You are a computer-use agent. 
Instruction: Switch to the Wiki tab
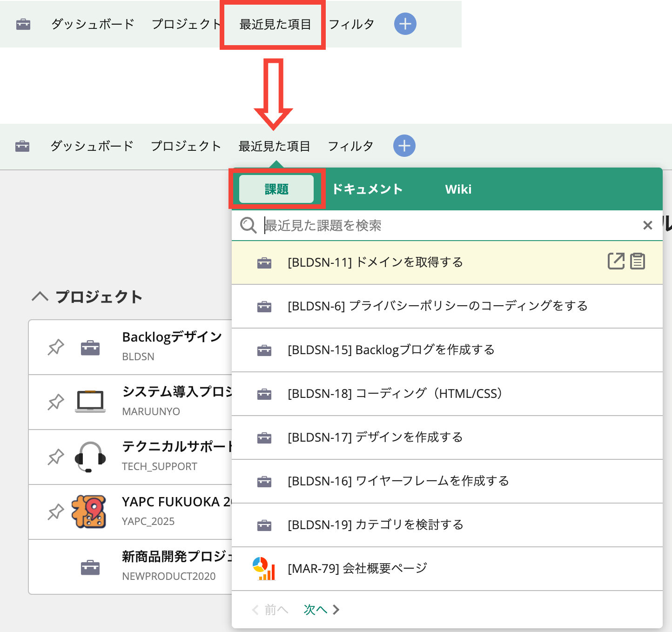pos(458,189)
